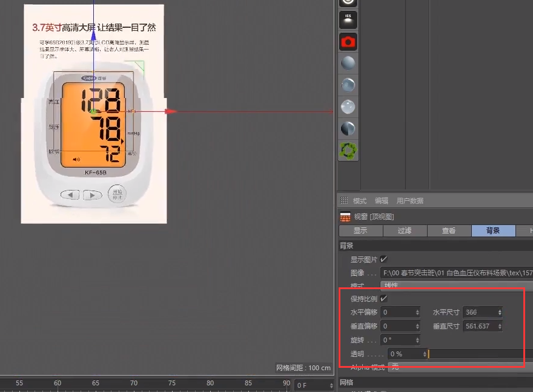Screen dimensions: 533x392
Task: Click the first gray material sphere icon below the camera
Action: coord(348,64)
